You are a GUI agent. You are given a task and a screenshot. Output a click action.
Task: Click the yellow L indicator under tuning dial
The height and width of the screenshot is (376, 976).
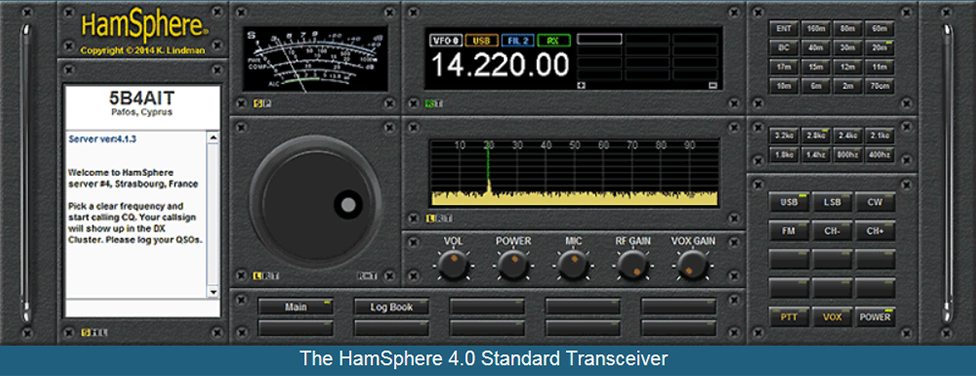[x=256, y=276]
